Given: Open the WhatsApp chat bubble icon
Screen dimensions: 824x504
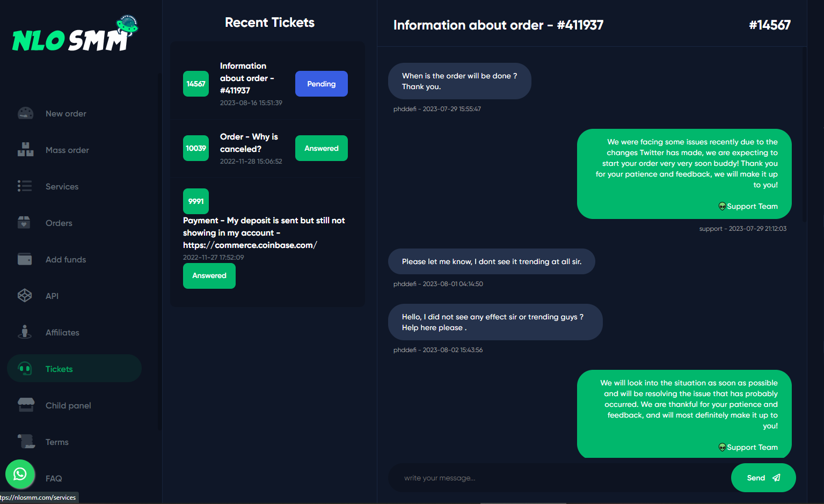Looking at the screenshot, I should (x=20, y=474).
